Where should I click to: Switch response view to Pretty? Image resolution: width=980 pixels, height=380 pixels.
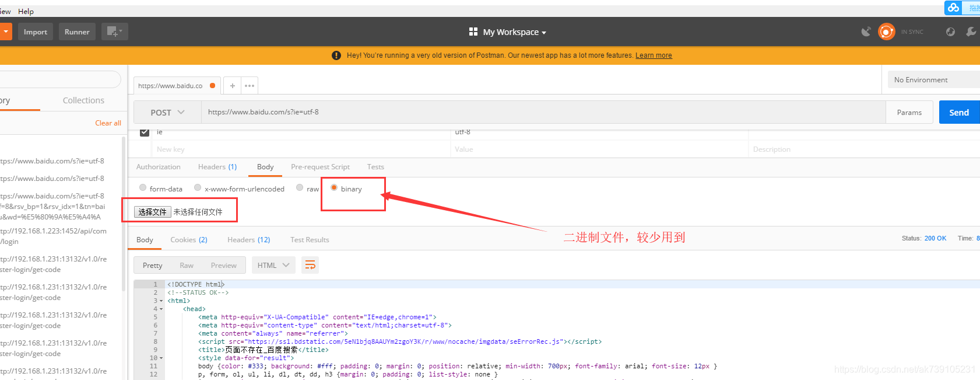[152, 265]
